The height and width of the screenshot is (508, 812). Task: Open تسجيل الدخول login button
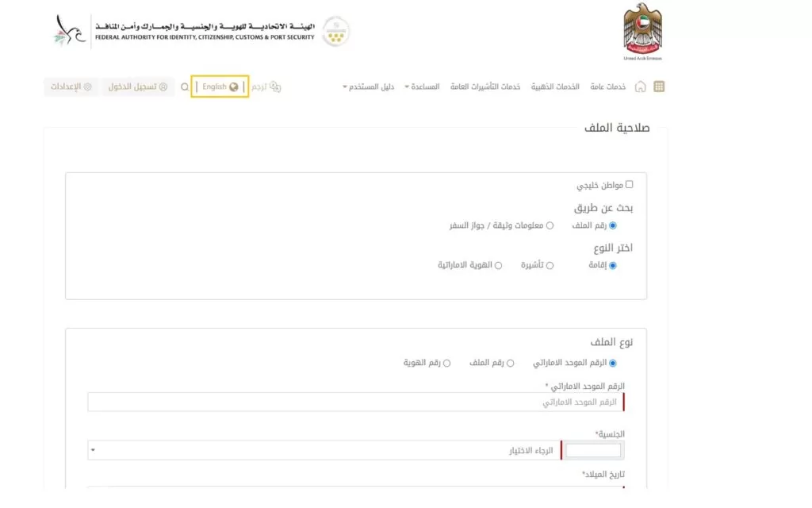tap(138, 87)
